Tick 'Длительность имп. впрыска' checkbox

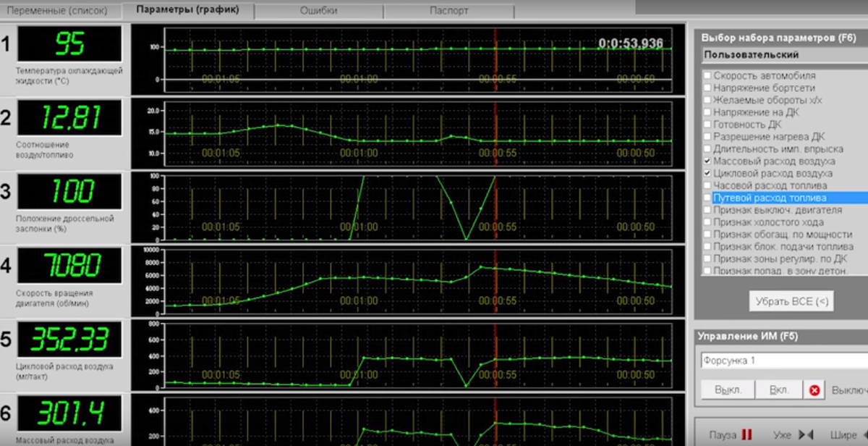(707, 148)
